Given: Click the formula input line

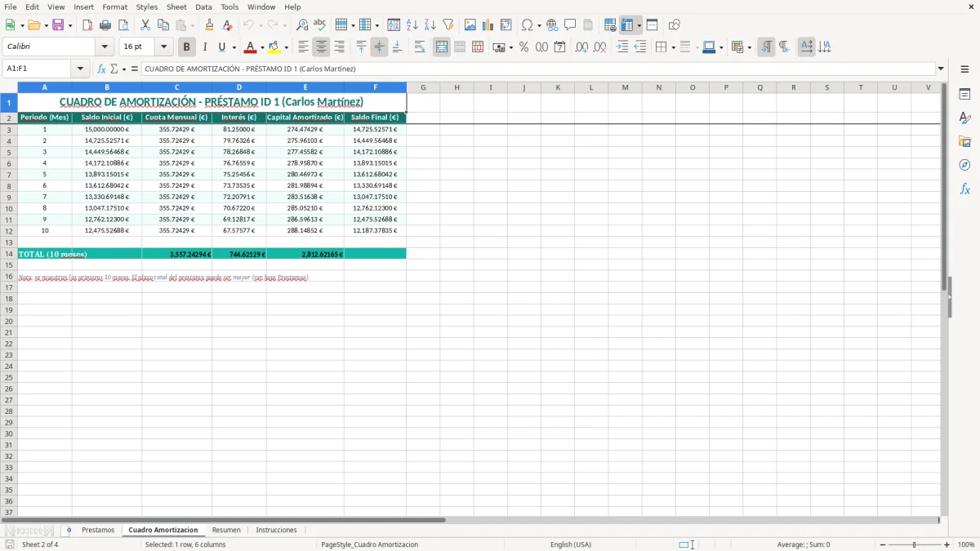Looking at the screenshot, I should 538,69.
